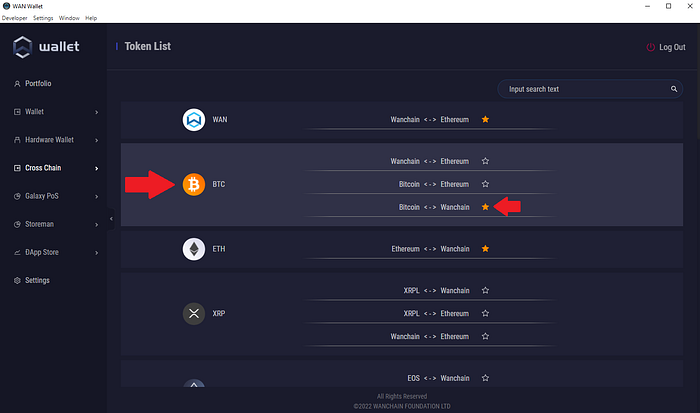Click the Bitcoin BTC token icon
Screen dimensions: 700x413
194,184
